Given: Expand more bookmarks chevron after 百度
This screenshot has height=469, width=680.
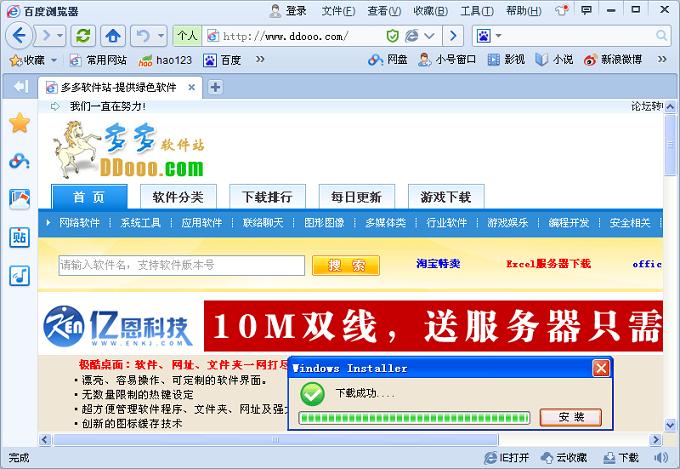Looking at the screenshot, I should click(260, 59).
